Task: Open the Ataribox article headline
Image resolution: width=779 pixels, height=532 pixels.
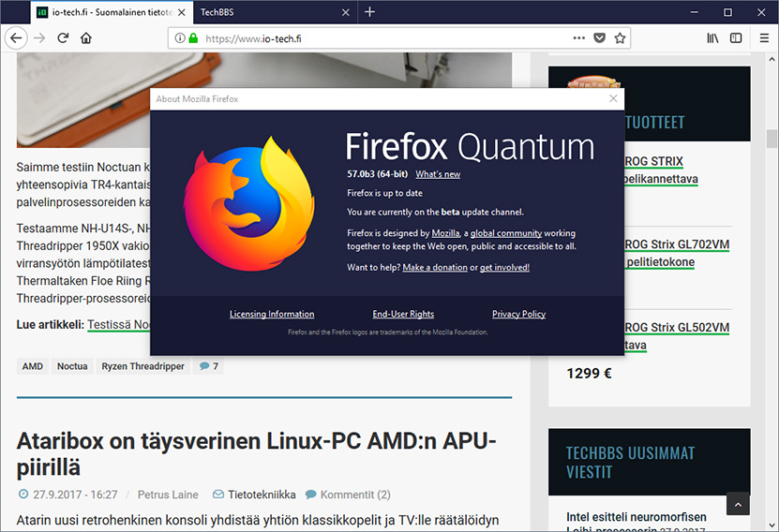Action: tap(256, 453)
